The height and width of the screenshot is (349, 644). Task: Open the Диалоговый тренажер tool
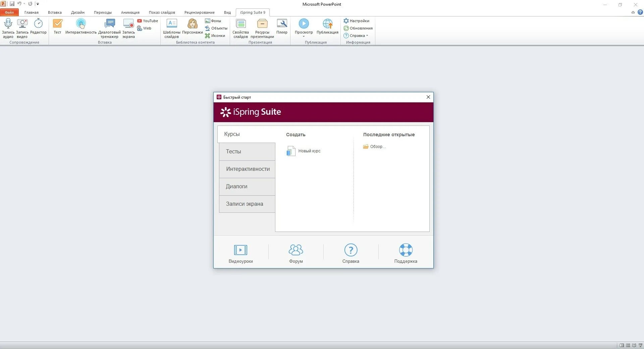[109, 28]
